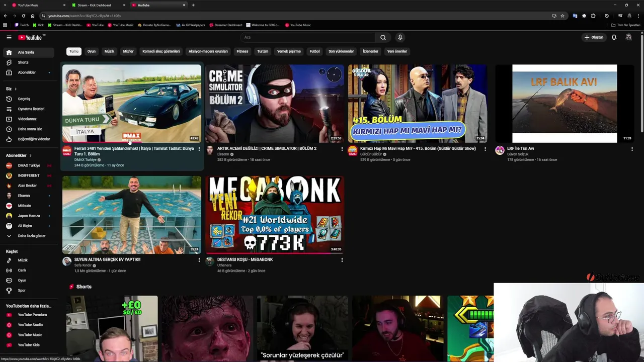This screenshot has height=362, width=644.
Task: Open Japon Hamza subscription channel
Action: pos(29,216)
